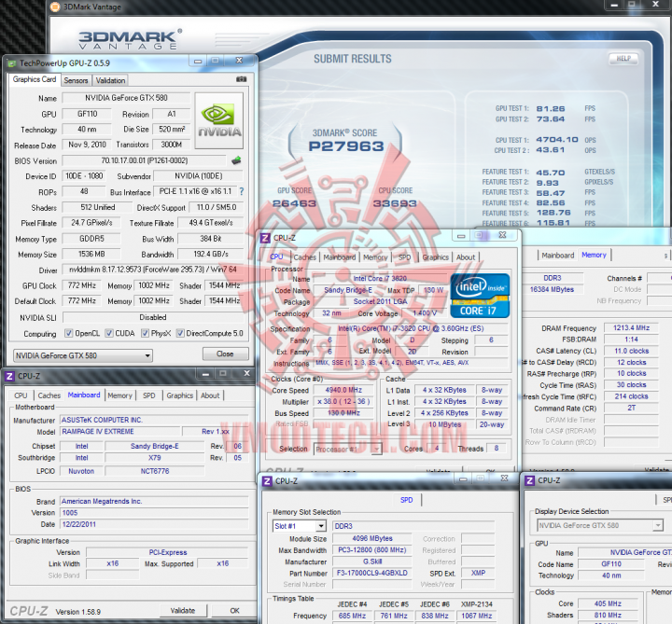Open the Display Device Selection dropdown
This screenshot has width=672, height=624.
(600, 525)
